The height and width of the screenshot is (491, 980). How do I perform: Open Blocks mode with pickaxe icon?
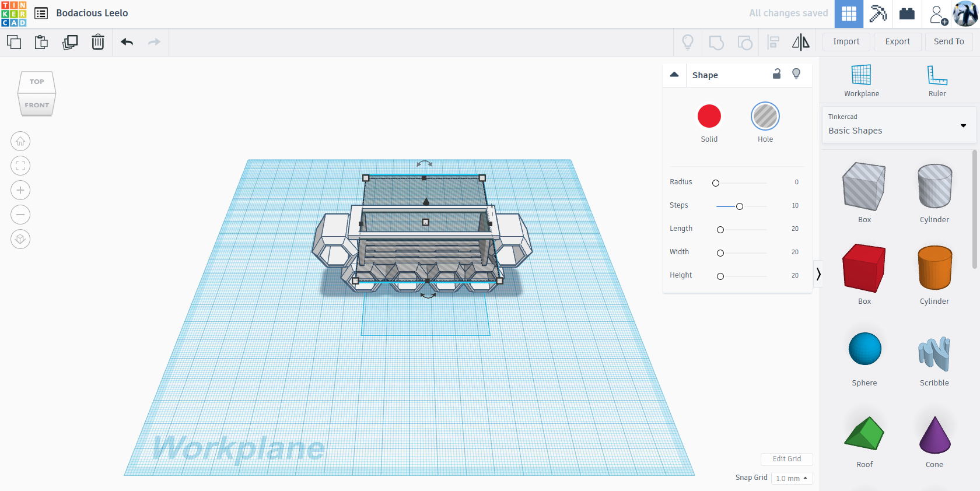click(x=878, y=13)
